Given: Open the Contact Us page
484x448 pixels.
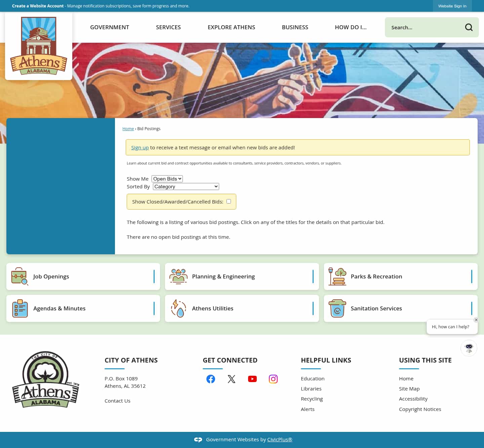Looking at the screenshot, I should pos(117,401).
